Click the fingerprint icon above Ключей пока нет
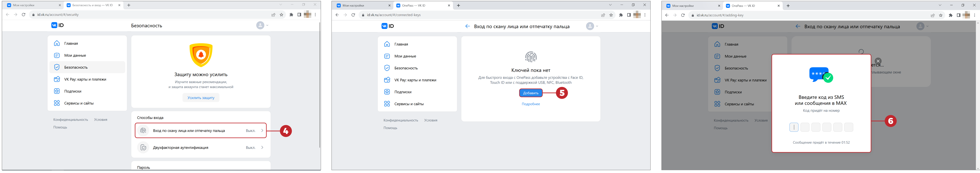 click(x=530, y=57)
